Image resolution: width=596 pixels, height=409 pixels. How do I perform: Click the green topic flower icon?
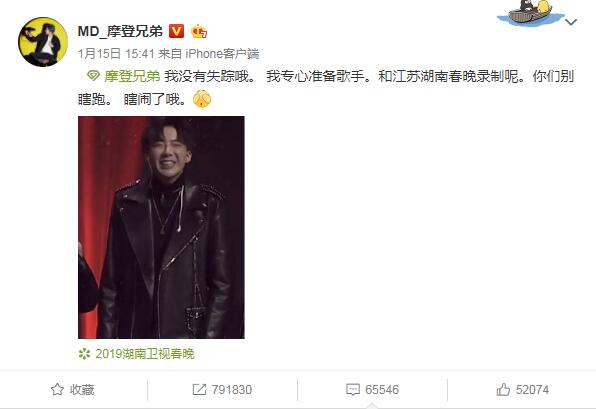(x=84, y=354)
